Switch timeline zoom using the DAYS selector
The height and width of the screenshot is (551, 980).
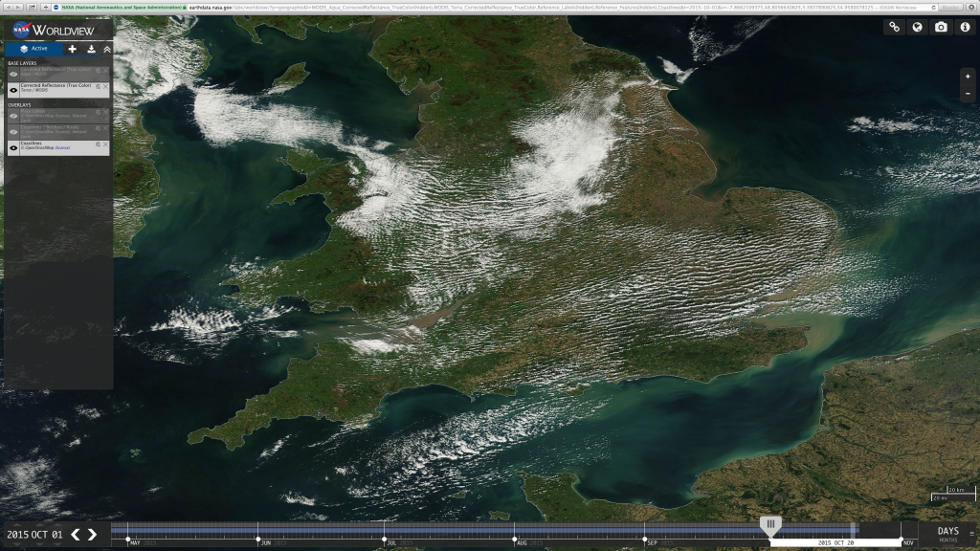click(x=947, y=532)
